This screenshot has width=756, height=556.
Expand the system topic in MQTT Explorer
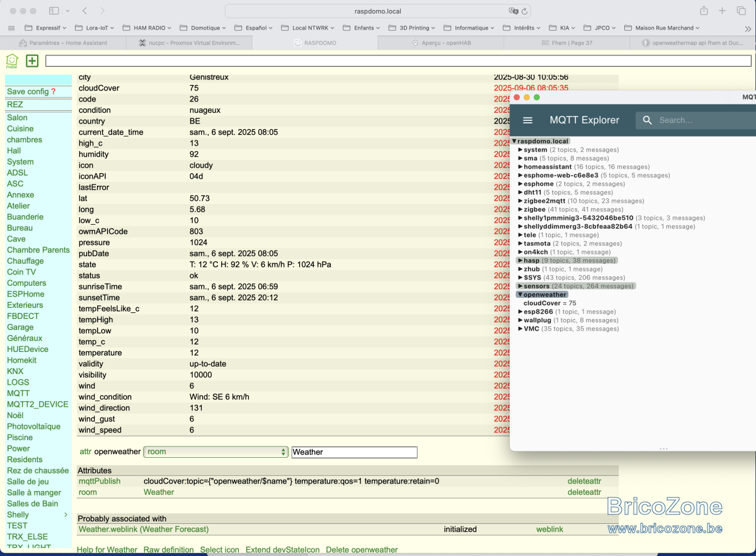click(x=520, y=150)
